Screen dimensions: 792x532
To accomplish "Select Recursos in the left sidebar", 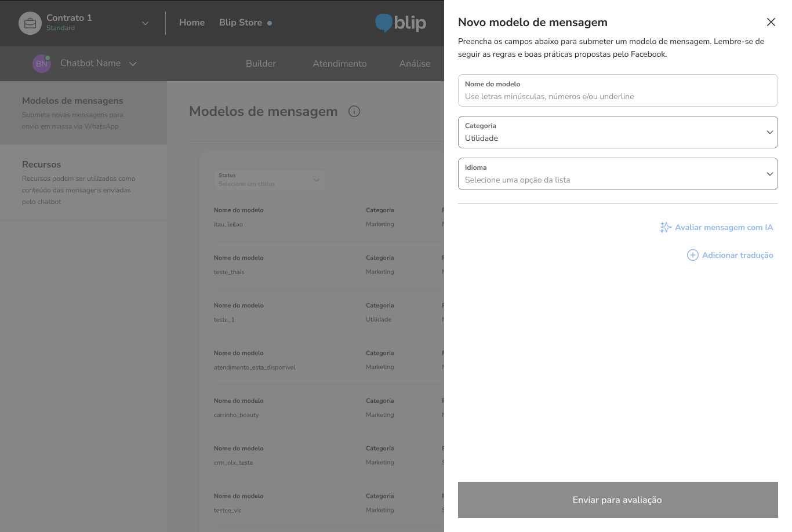I will [x=42, y=165].
